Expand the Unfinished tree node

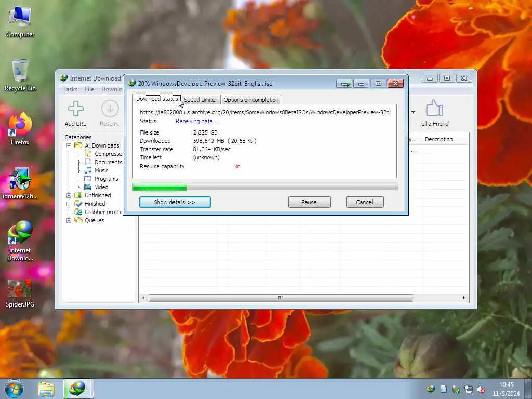click(x=69, y=195)
